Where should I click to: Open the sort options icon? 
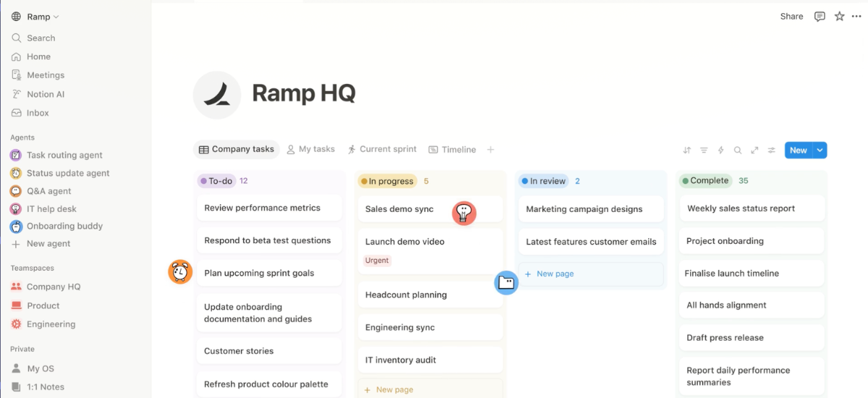pos(687,151)
